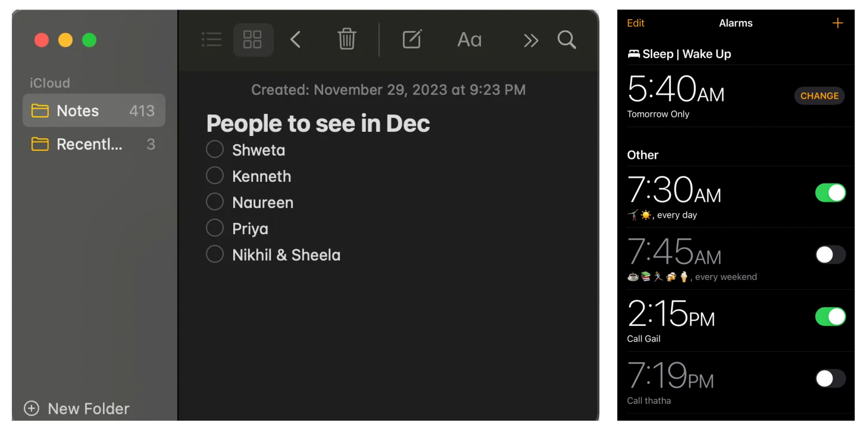Add a new alarm with plus icon
This screenshot has height=431, width=868.
837,23
